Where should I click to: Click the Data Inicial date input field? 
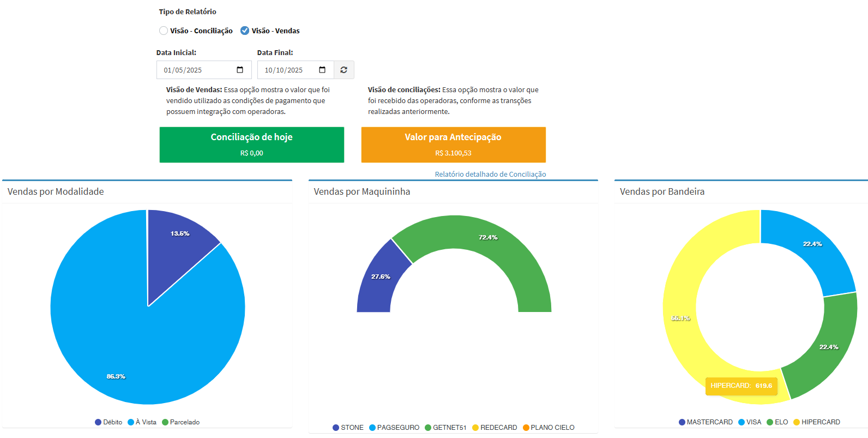click(x=196, y=70)
